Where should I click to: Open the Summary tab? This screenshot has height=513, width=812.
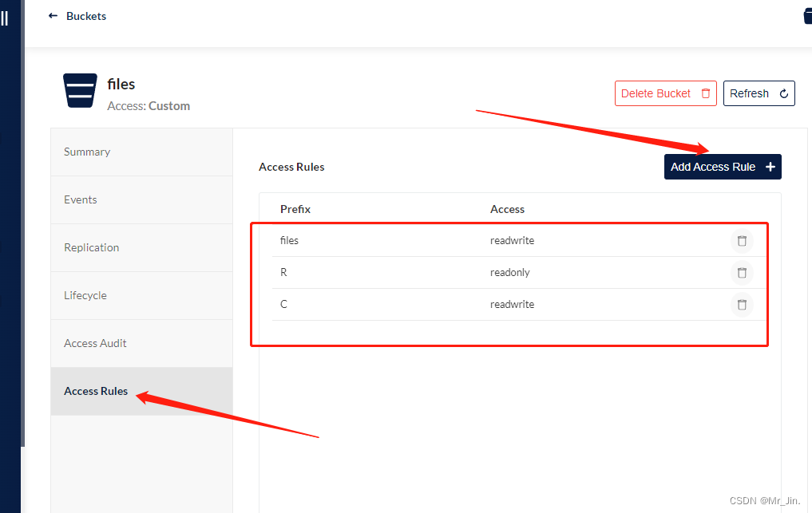click(x=87, y=152)
